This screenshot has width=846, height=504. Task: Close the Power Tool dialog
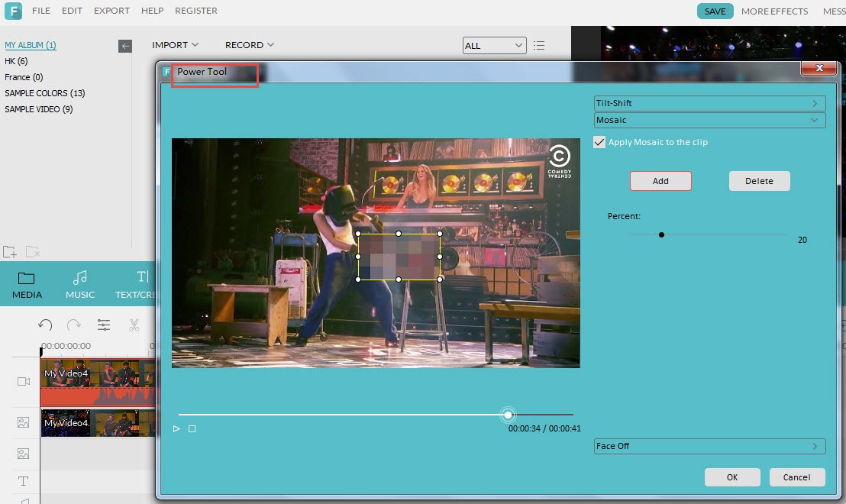[819, 68]
